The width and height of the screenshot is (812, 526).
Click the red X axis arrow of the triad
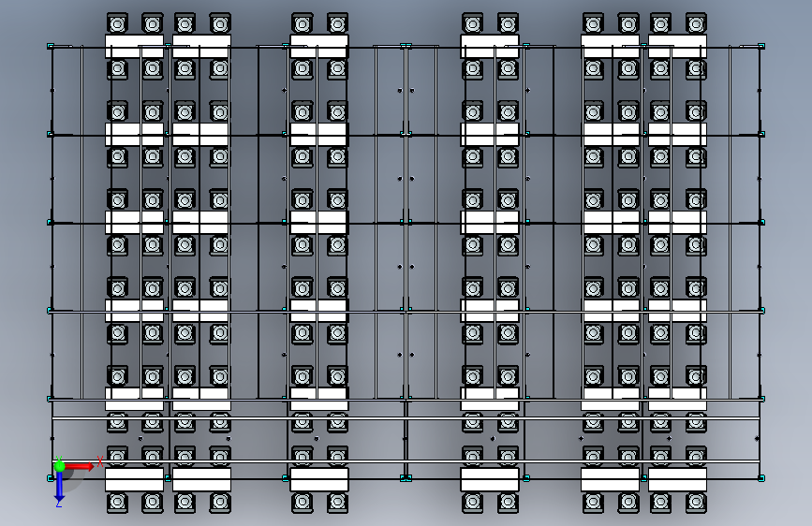coord(80,466)
